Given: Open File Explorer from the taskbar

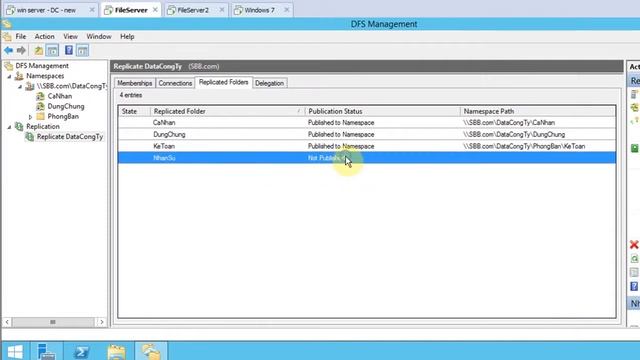Looking at the screenshot, I should click(x=116, y=351).
